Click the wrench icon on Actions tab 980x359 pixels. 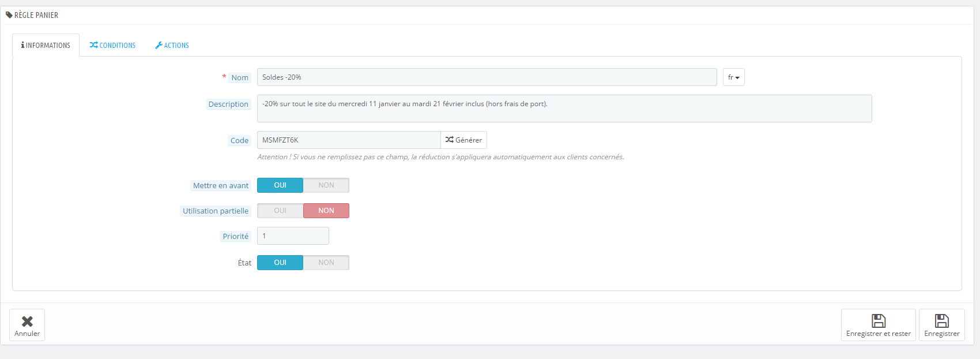pyautogui.click(x=159, y=45)
